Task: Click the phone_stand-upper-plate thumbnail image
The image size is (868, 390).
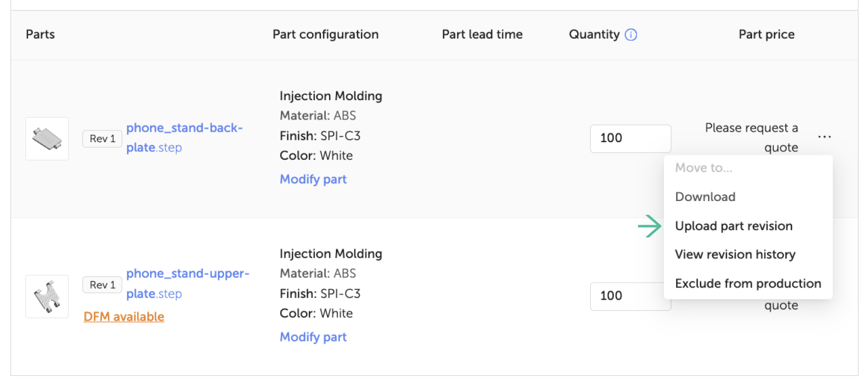Action: (47, 296)
